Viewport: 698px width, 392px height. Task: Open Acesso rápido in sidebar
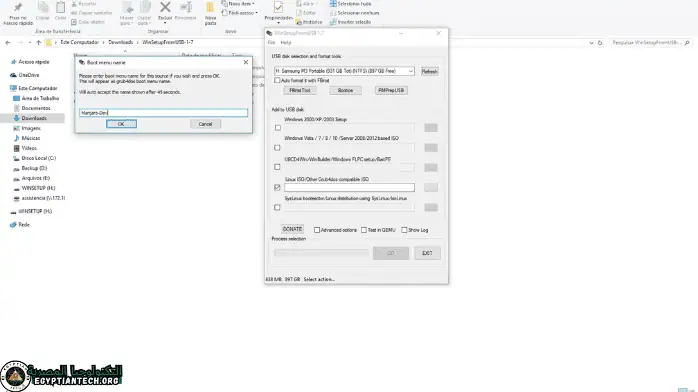34,62
